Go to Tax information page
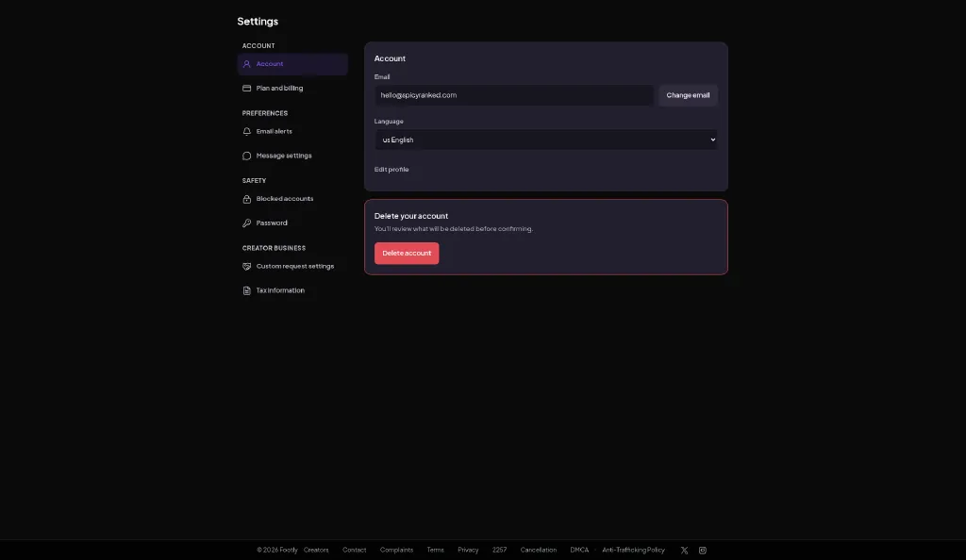Screen dimensions: 966x560 pyautogui.click(x=292, y=290)
